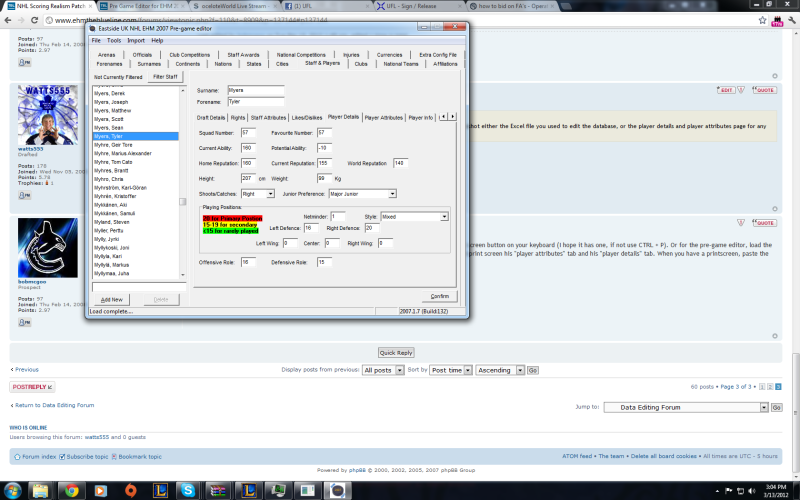Open the National Teams tab
The image size is (800, 500).
[401, 64]
